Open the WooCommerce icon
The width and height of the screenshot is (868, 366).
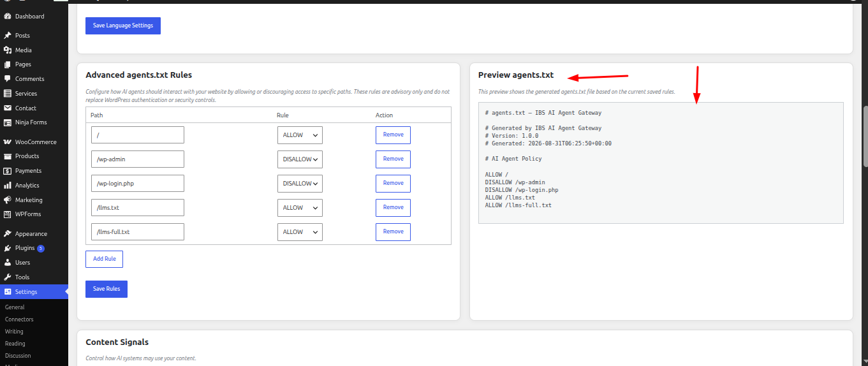click(x=8, y=142)
